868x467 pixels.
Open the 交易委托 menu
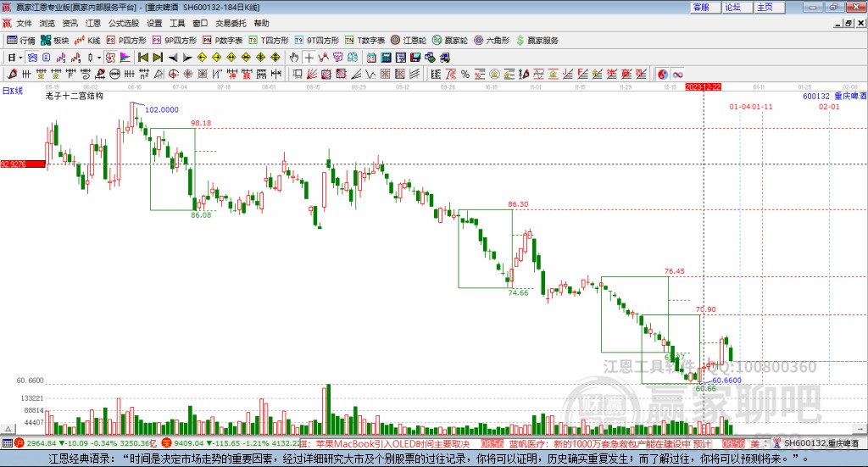pos(231,23)
